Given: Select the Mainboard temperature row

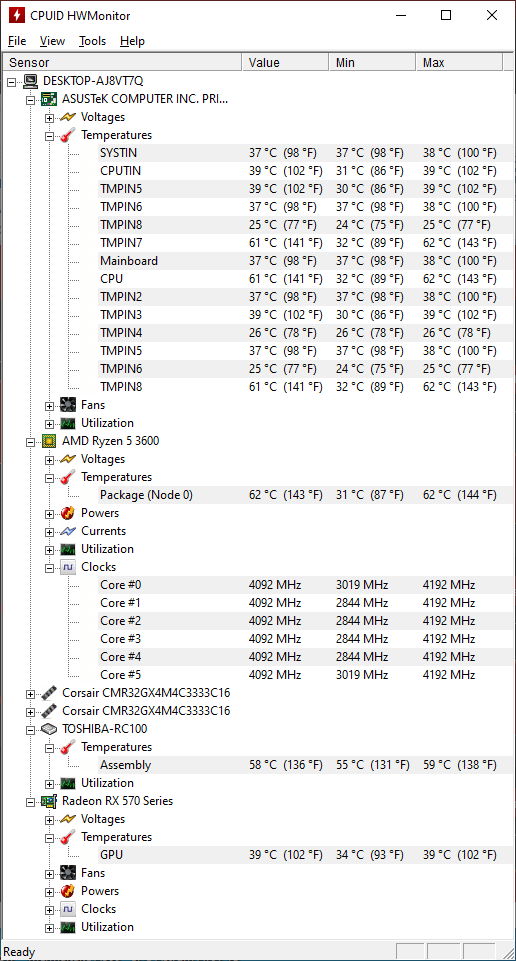Looking at the screenshot, I should [x=306, y=261].
